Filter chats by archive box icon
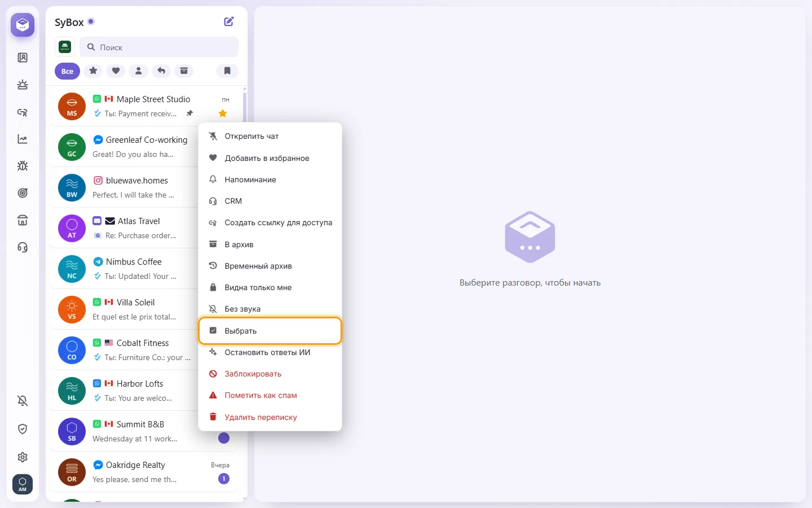 point(184,71)
